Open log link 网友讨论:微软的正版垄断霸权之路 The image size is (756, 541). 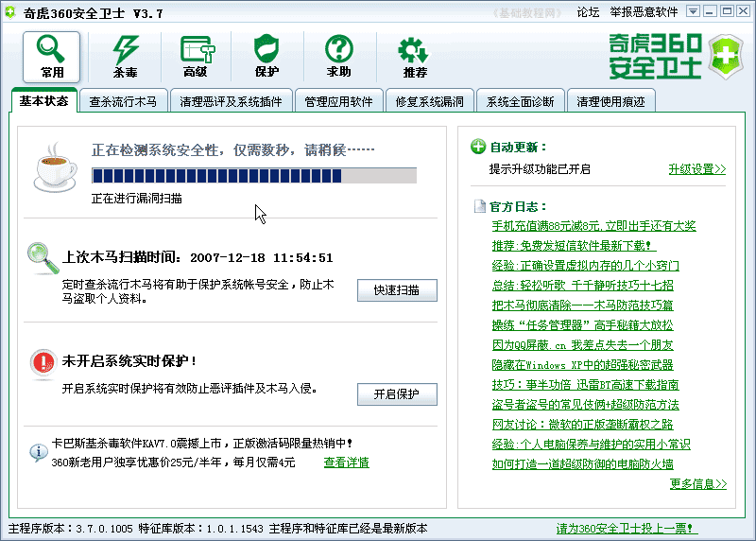click(x=582, y=425)
